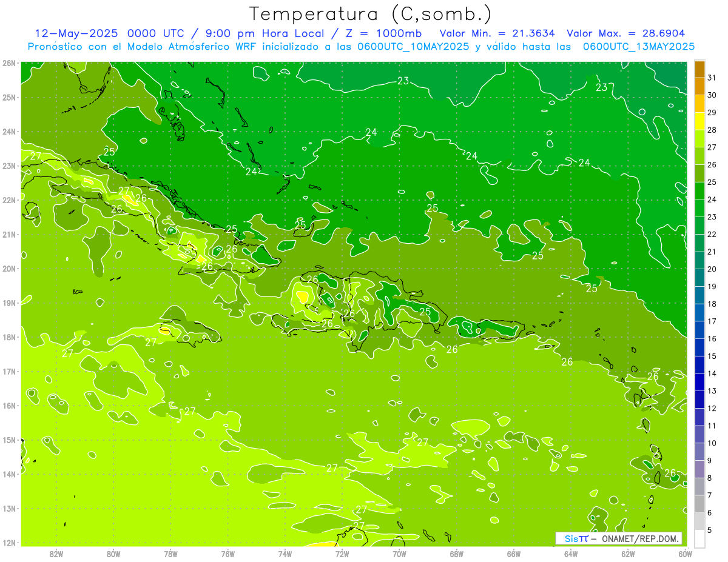Click the purple legend swatch between 8 and 9
Screen dimensions: 728x562
(x=699, y=469)
